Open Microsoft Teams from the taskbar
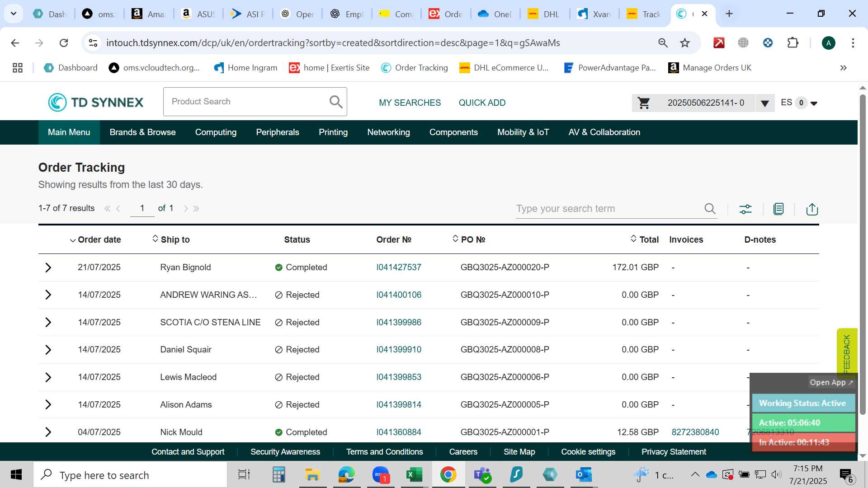Image resolution: width=868 pixels, height=488 pixels. [482, 475]
